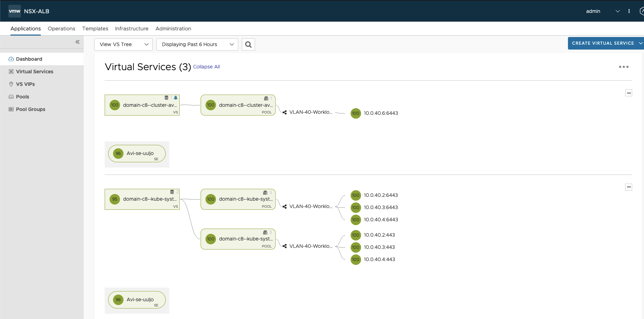
Task: Open search with the magnifier icon
Action: [248, 44]
